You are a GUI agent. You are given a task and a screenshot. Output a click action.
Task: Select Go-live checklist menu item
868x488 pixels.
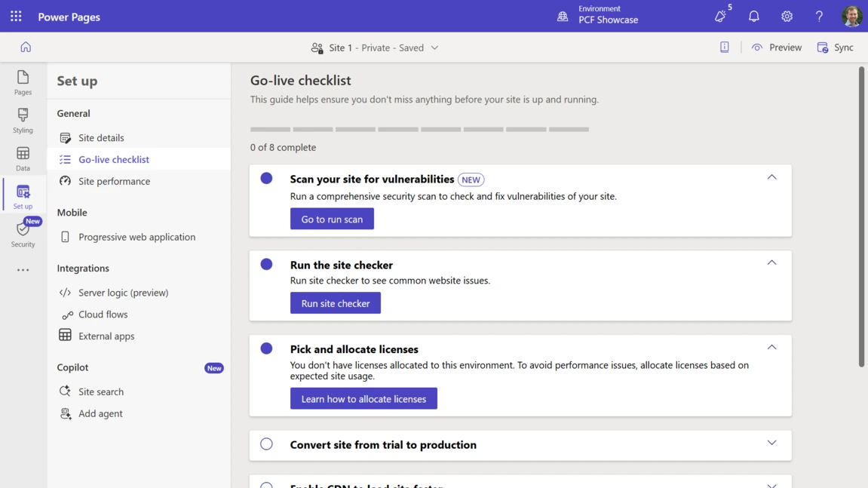139,159
